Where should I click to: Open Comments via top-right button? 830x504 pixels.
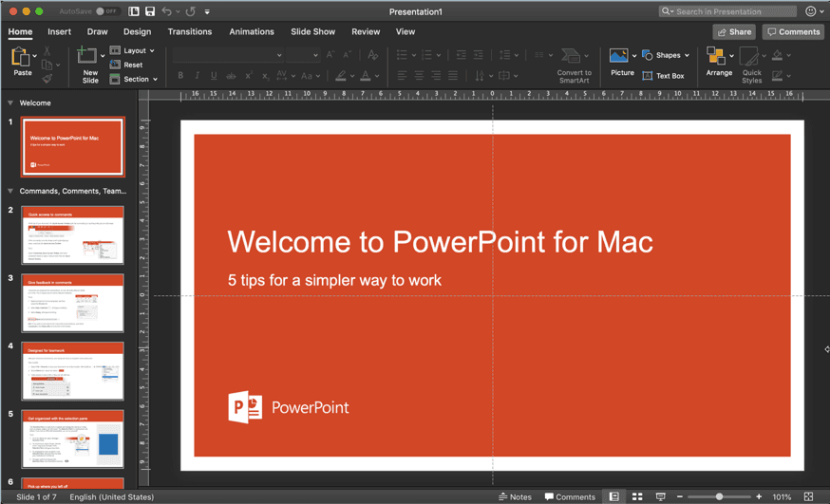[x=793, y=31]
